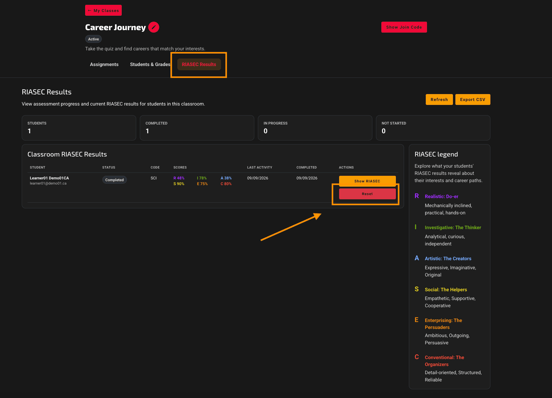The width and height of the screenshot is (552, 398).
Task: Reset the student's RIASEC assessment
Action: [x=367, y=194]
